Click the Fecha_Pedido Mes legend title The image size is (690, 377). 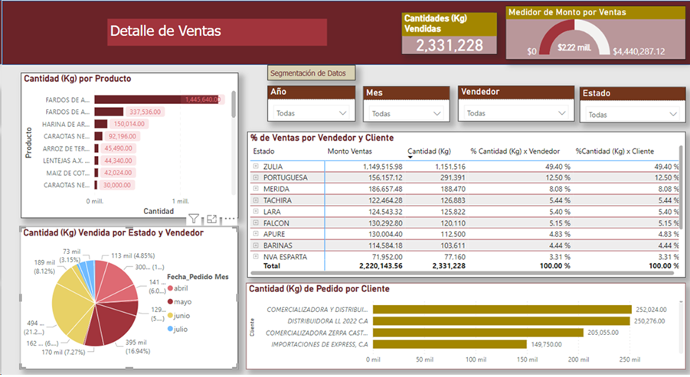(x=198, y=277)
